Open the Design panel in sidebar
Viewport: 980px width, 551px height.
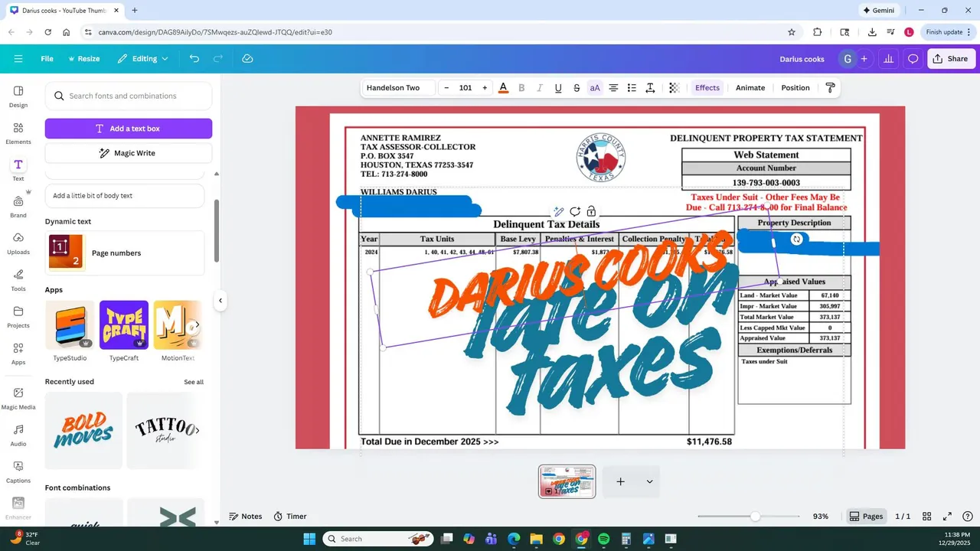18,96
